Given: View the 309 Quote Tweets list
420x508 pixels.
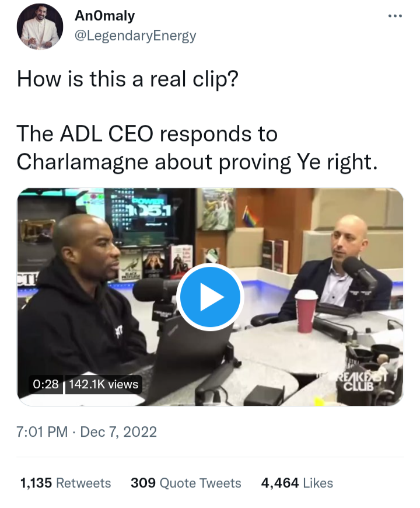Looking at the screenshot, I should coord(185,483).
